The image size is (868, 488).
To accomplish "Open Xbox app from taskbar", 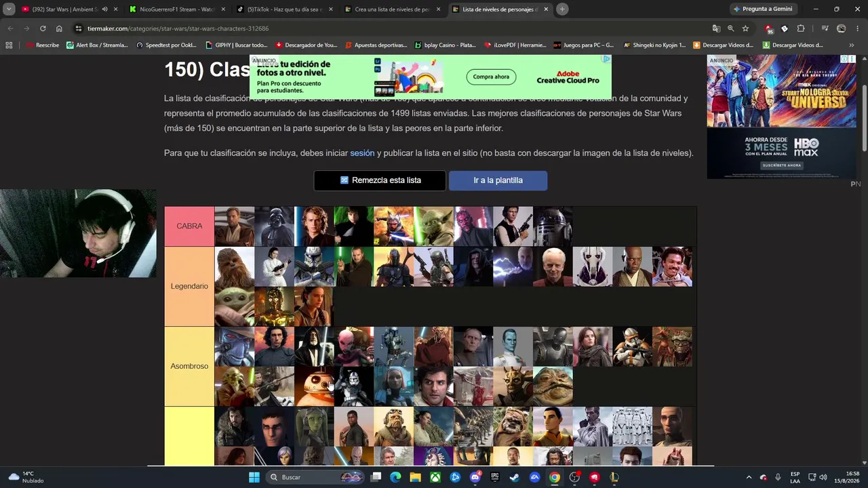I will pos(435,477).
